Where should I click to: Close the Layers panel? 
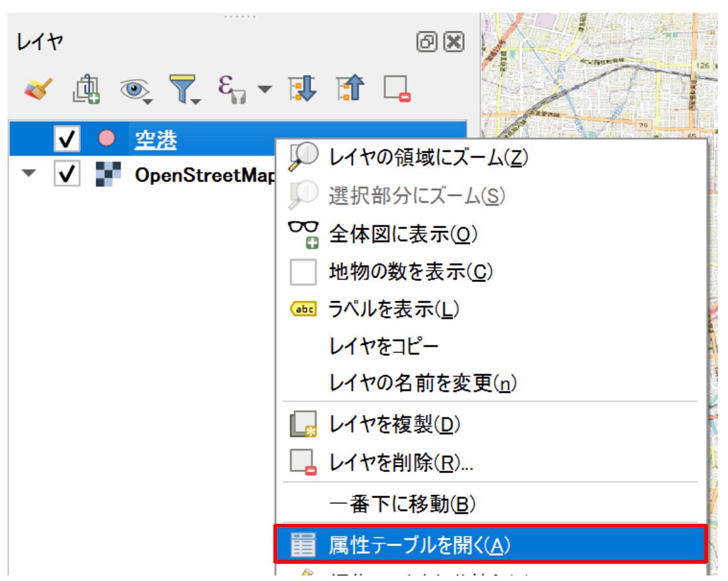tap(454, 42)
